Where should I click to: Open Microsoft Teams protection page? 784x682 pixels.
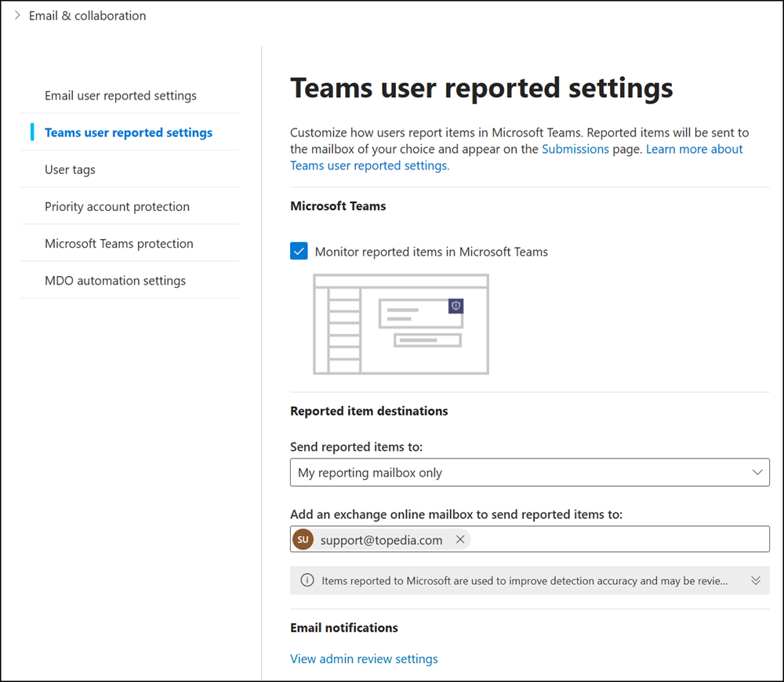click(119, 244)
